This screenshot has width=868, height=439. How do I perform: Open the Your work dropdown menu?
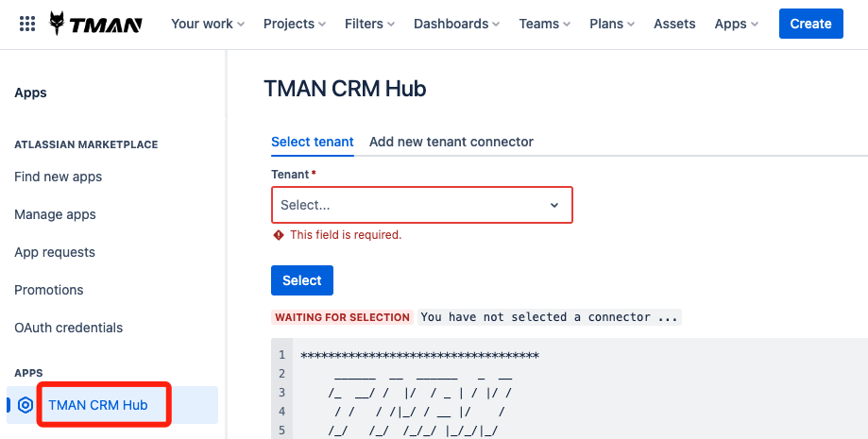[208, 24]
